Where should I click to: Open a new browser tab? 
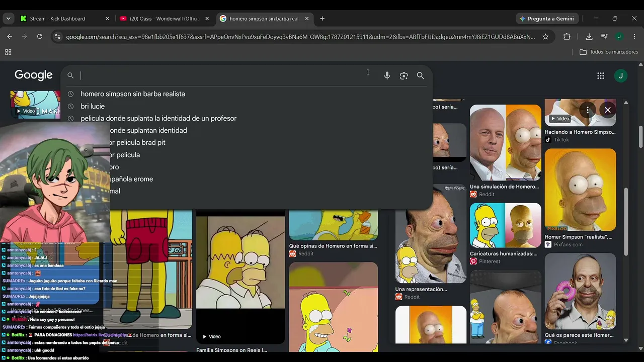(x=322, y=19)
